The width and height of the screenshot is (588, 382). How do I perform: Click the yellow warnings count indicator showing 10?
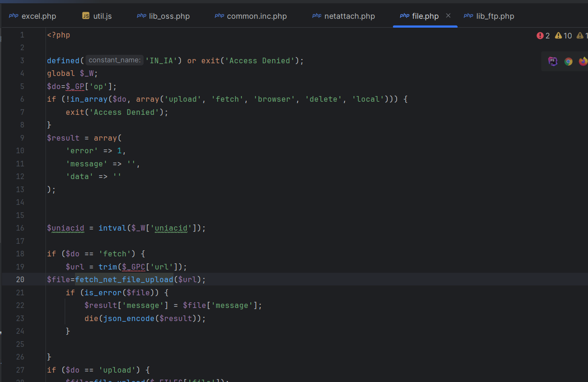(564, 36)
